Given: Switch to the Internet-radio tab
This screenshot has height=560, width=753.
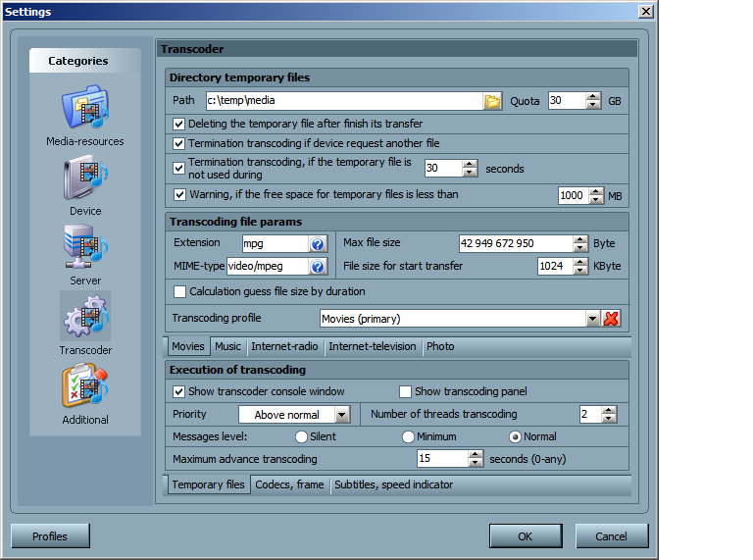Looking at the screenshot, I should point(284,346).
